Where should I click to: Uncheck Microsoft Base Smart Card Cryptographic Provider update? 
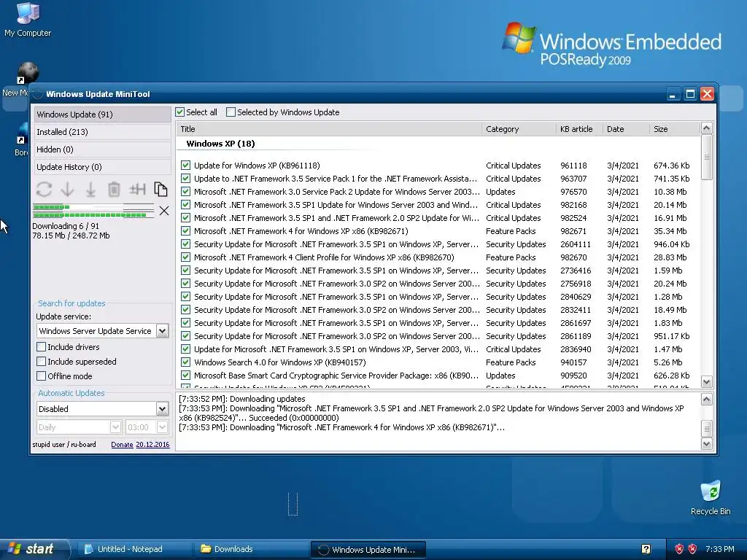click(186, 376)
